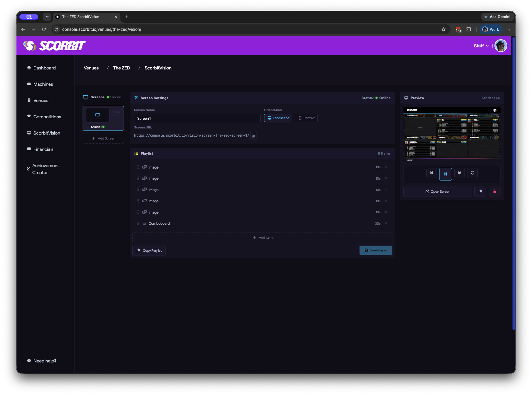Image resolution: width=532 pixels, height=395 pixels.
Task: Pause the preview playback
Action: [446, 174]
